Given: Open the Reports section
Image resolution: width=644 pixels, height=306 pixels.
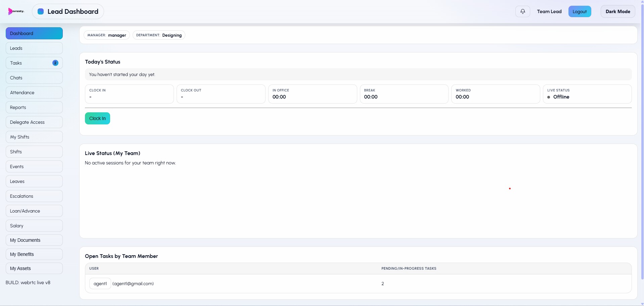Looking at the screenshot, I should [34, 107].
